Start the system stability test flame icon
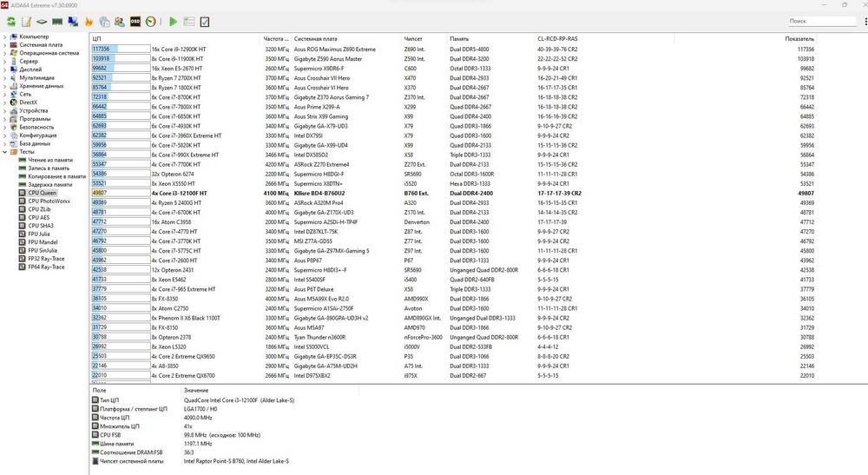Screen dimensions: 868x475 (x=89, y=22)
